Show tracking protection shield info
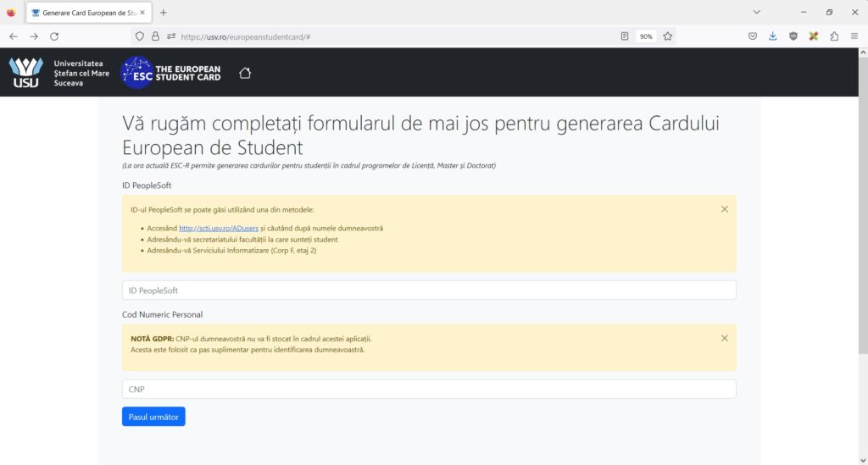Image resolution: width=868 pixels, height=465 pixels. click(140, 36)
